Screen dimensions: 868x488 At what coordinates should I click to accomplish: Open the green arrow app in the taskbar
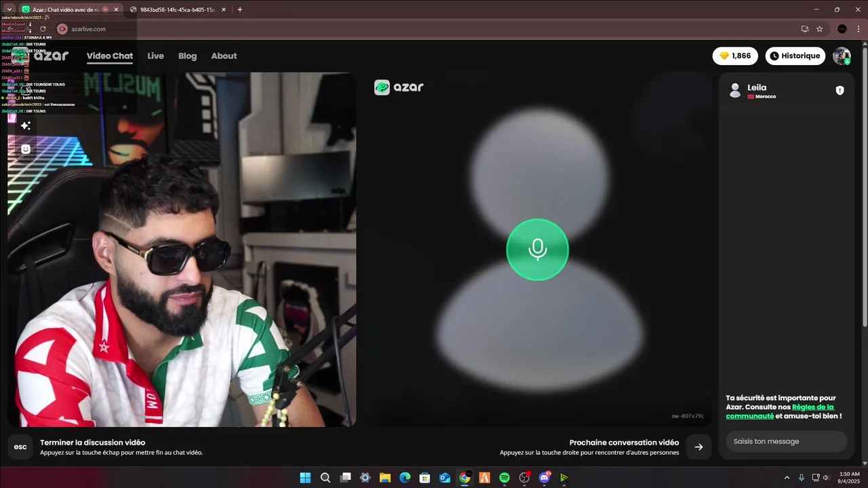[x=564, y=478]
